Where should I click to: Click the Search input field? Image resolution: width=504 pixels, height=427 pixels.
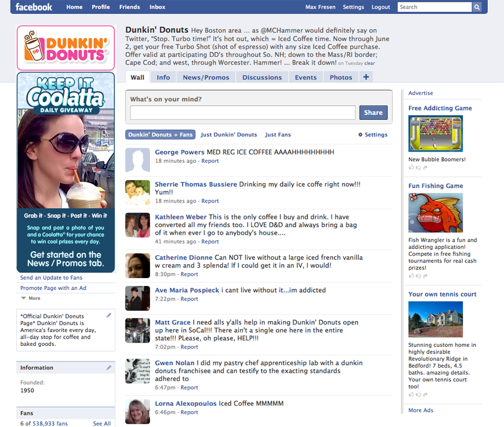(435, 7)
